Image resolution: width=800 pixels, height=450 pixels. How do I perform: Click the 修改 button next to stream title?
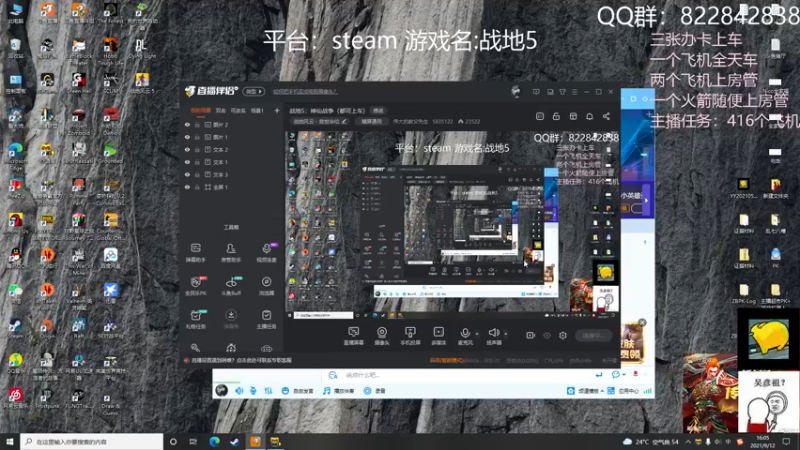point(378,111)
